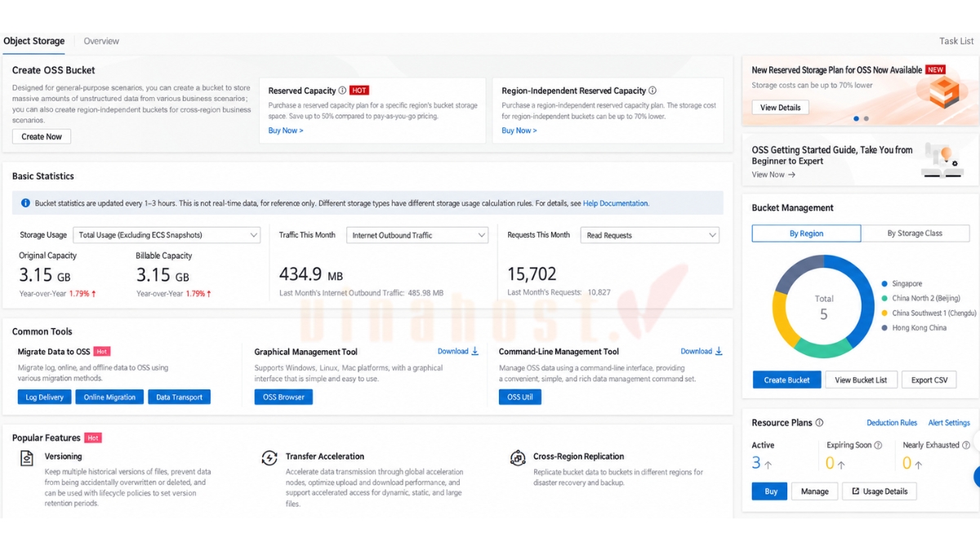
Task: Open the Storage Usage dropdown
Action: tap(167, 235)
